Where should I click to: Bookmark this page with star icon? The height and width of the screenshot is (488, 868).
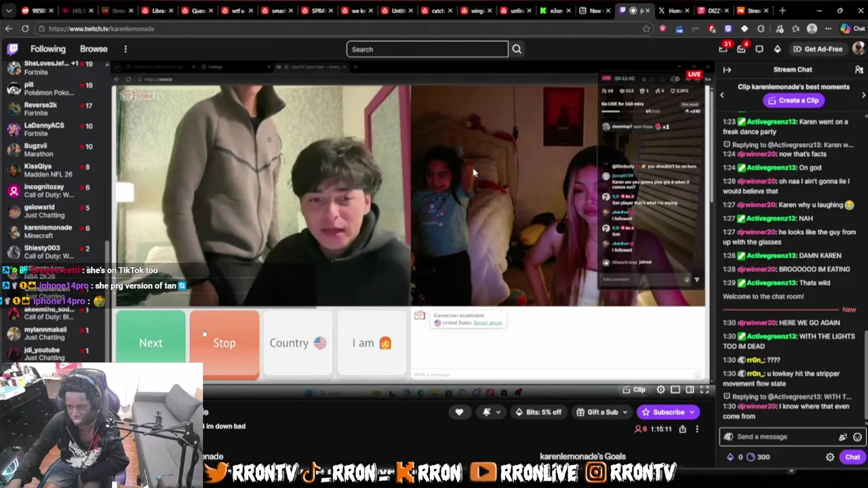coord(646,28)
